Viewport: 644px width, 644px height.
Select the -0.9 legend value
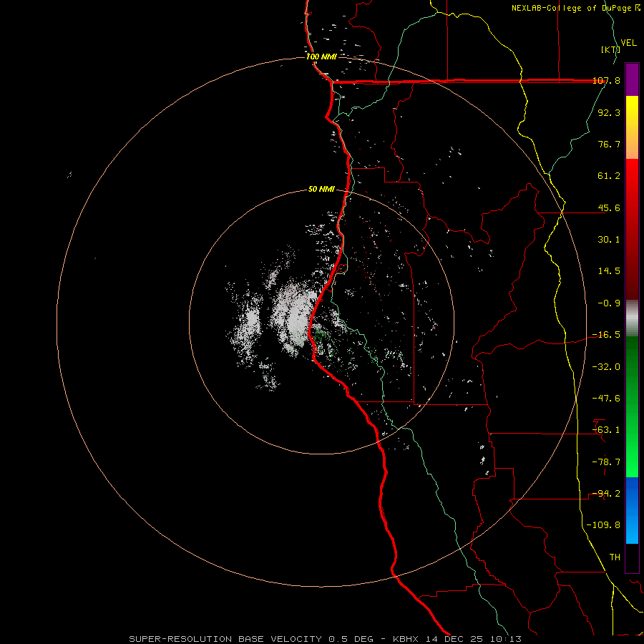609,303
